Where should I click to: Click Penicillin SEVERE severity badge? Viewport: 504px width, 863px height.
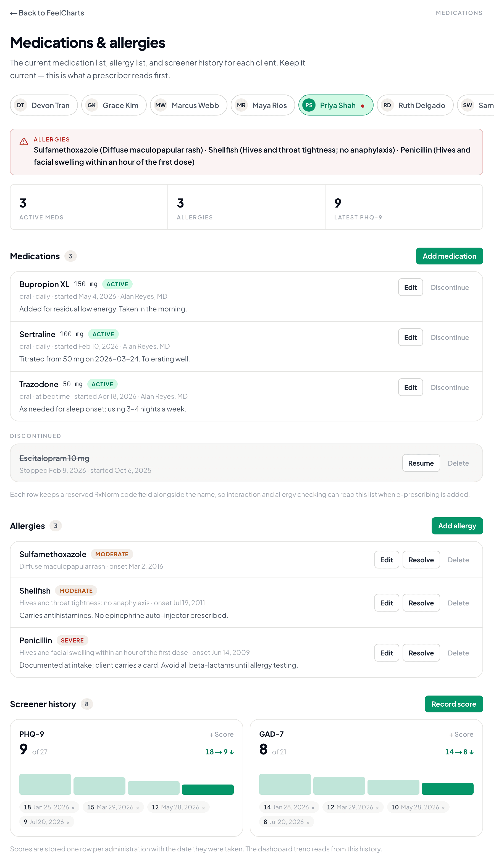72,640
